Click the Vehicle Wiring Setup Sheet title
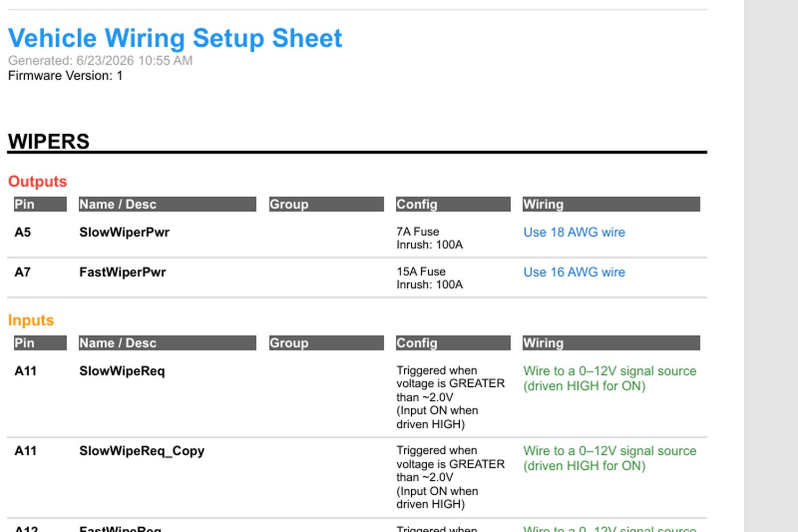Screen dimensions: 798x532 pyautogui.click(x=175, y=38)
